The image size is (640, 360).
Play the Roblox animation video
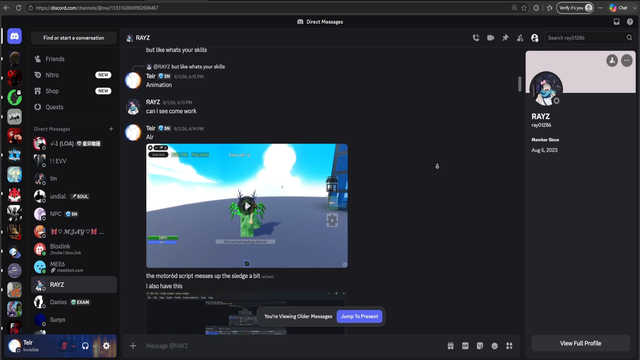(247, 206)
